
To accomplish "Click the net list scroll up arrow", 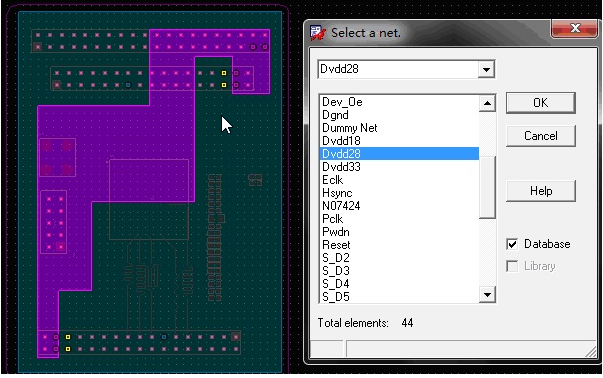I will 487,103.
